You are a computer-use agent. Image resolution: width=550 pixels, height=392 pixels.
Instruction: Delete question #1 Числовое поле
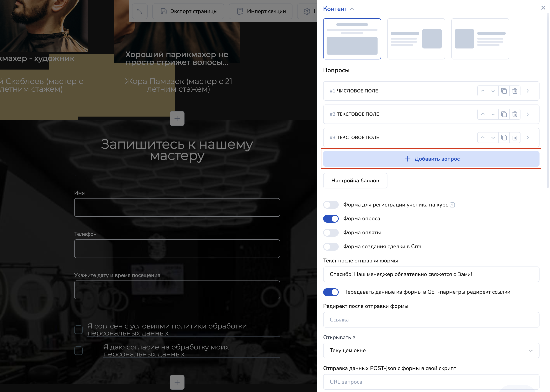pos(514,91)
